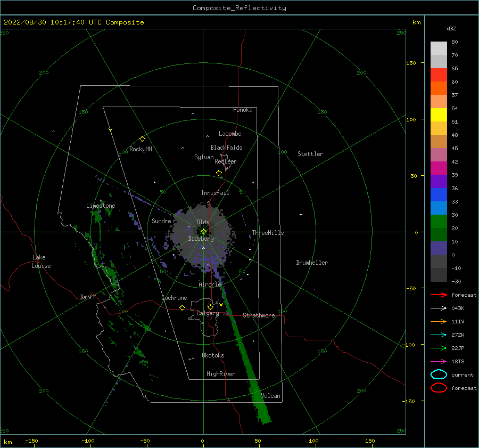Click the Innisfail label
Screen dimensions: 479x448
215,193
